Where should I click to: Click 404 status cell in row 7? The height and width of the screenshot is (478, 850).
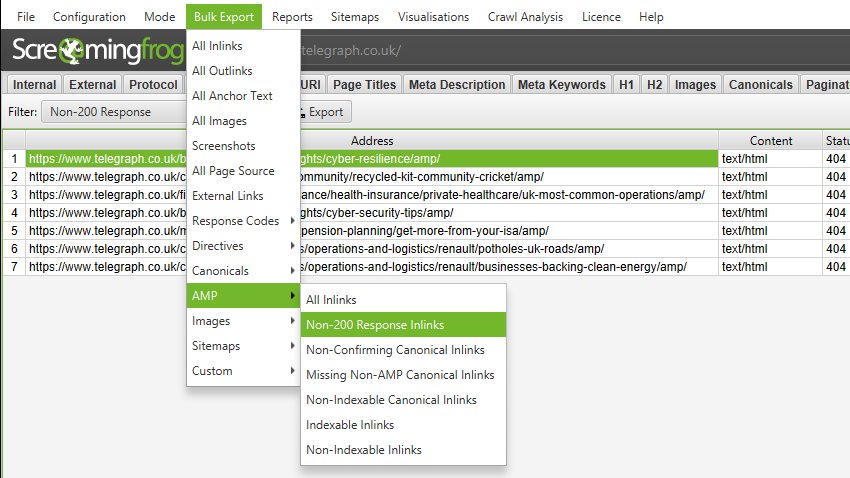(x=836, y=267)
